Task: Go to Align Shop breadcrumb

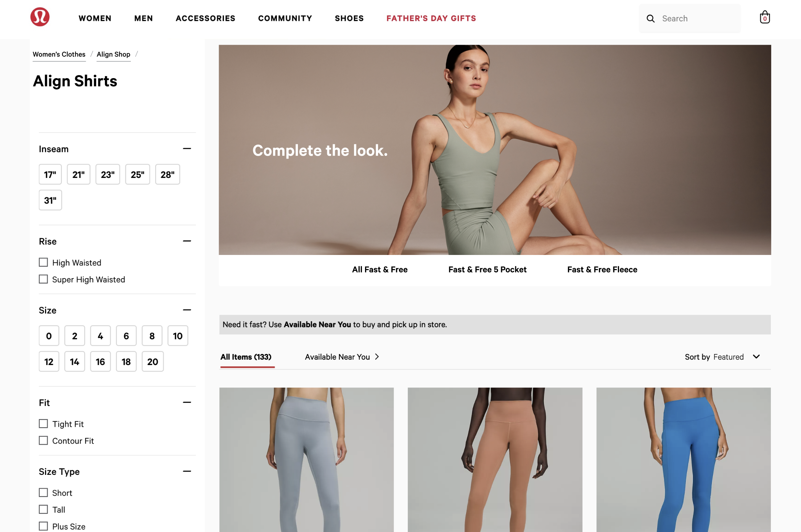Action: [x=114, y=54]
